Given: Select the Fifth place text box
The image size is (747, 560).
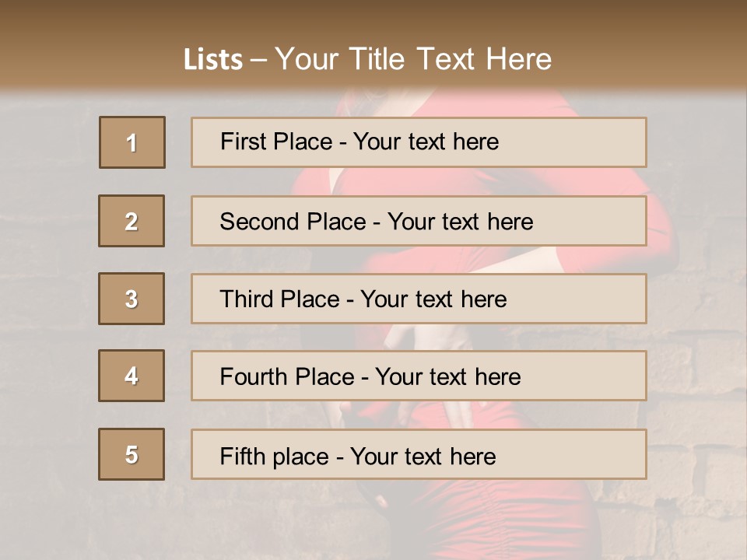Looking at the screenshot, I should point(419,454).
